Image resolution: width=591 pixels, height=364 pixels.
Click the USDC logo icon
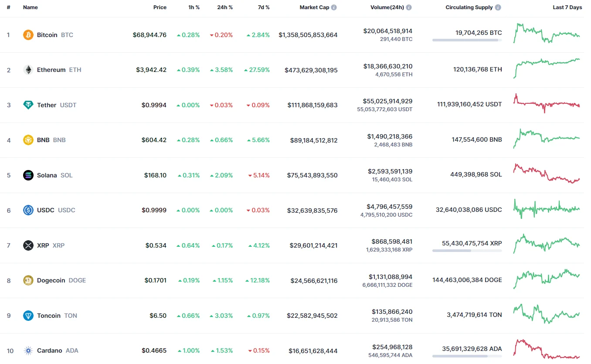(28, 210)
